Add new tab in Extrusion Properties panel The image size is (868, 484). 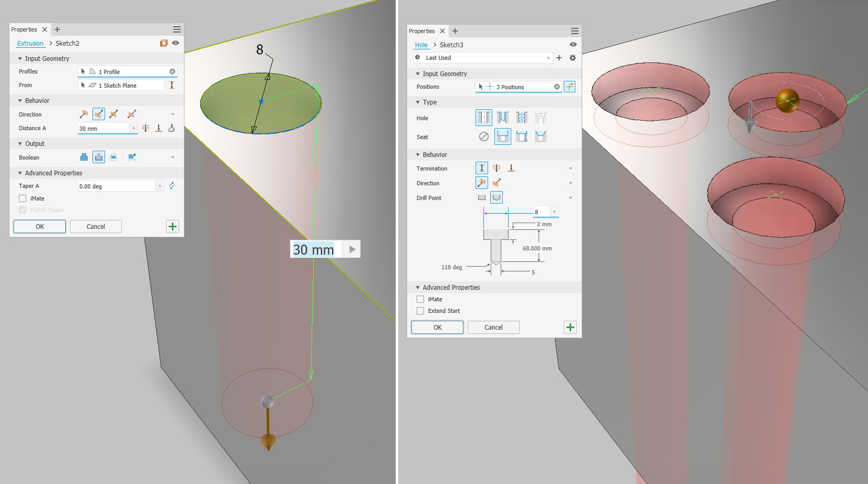pyautogui.click(x=57, y=29)
